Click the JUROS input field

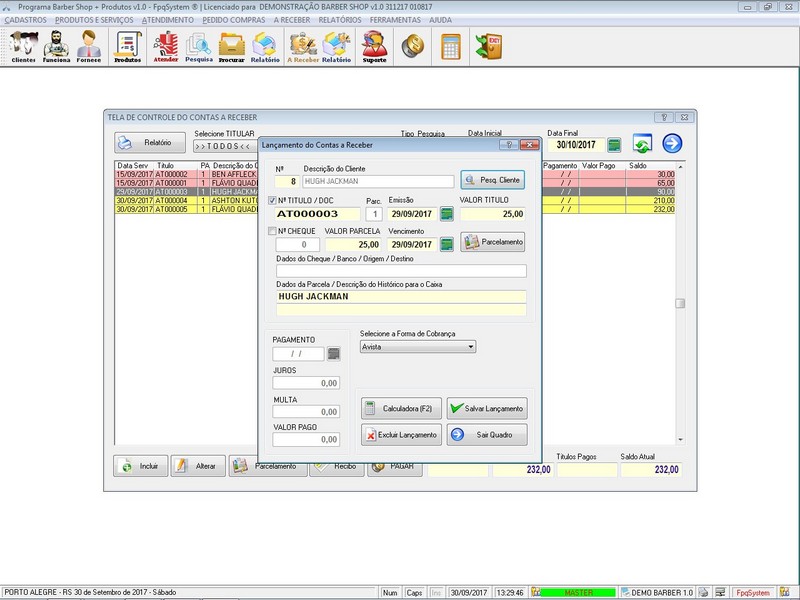(306, 383)
